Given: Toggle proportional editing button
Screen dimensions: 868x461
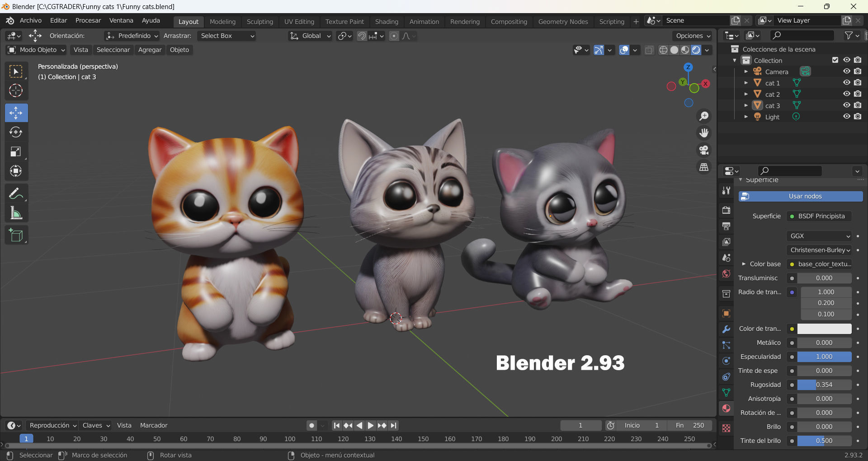Looking at the screenshot, I should pyautogui.click(x=394, y=36).
